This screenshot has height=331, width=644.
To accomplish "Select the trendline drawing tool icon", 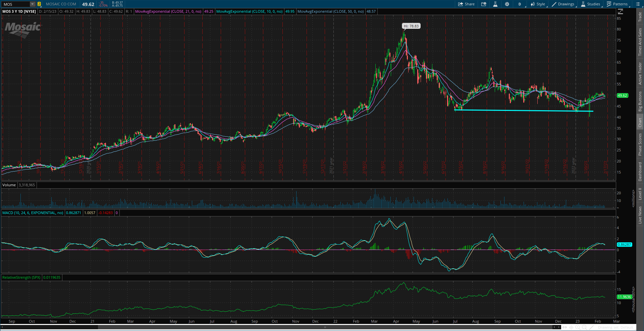I will 592,327.
